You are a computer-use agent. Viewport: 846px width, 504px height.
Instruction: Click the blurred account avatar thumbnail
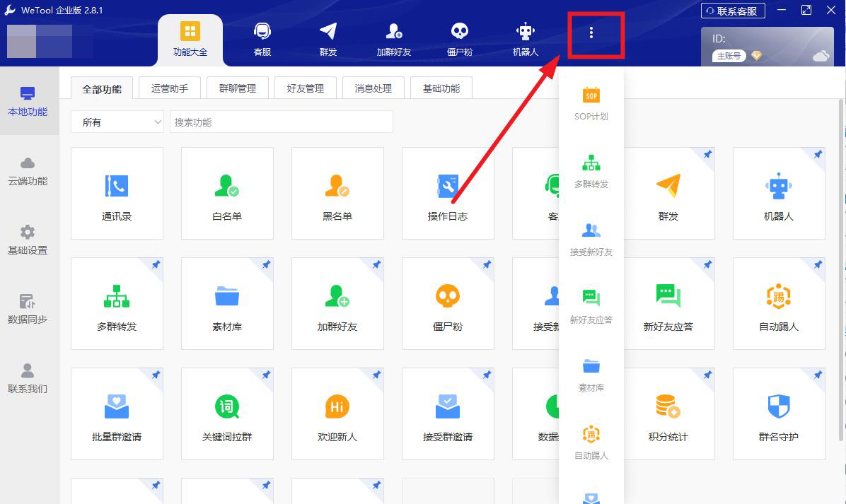(40, 41)
